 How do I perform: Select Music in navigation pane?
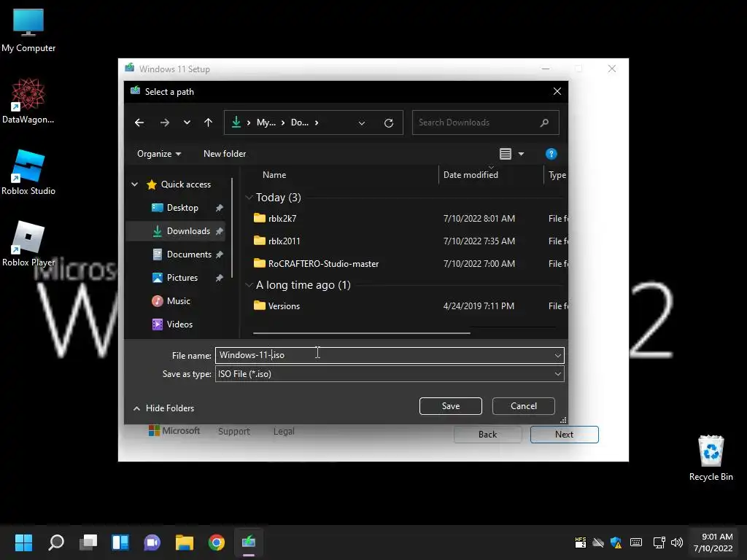click(x=178, y=301)
